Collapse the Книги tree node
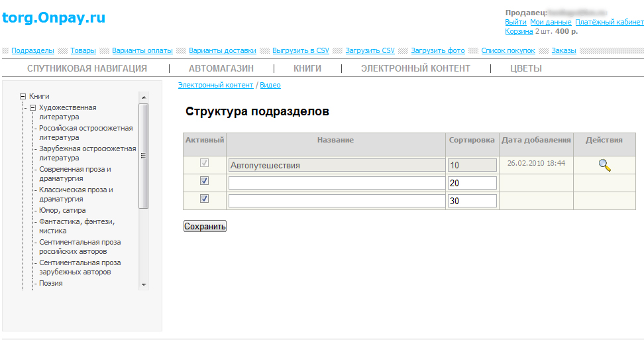Screen dimensions: 644x346 pos(23,96)
